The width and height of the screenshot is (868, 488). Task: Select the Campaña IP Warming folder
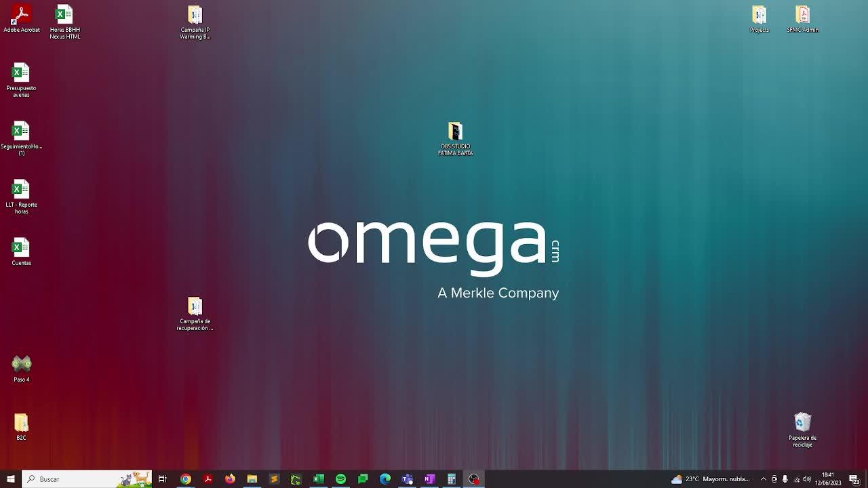click(195, 22)
